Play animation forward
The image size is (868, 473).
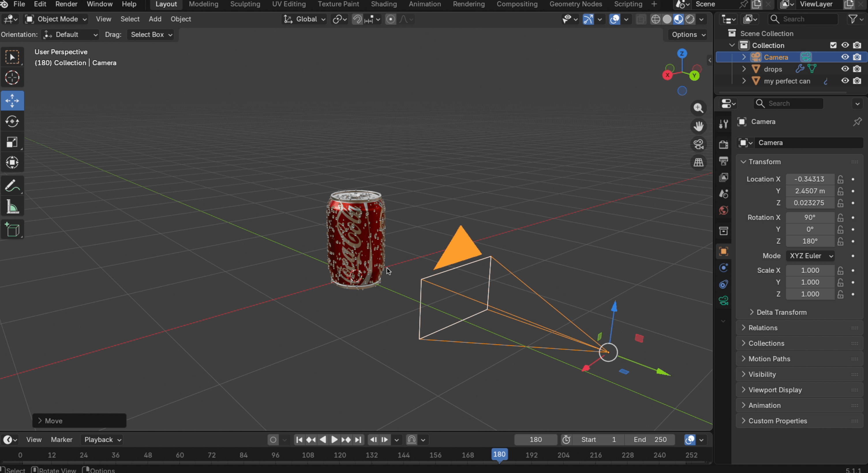(334, 440)
